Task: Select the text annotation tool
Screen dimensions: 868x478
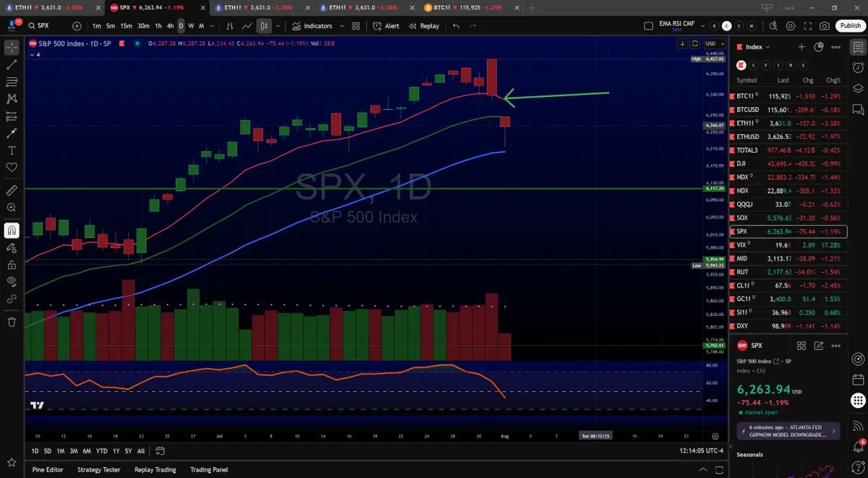Action: 12,150
